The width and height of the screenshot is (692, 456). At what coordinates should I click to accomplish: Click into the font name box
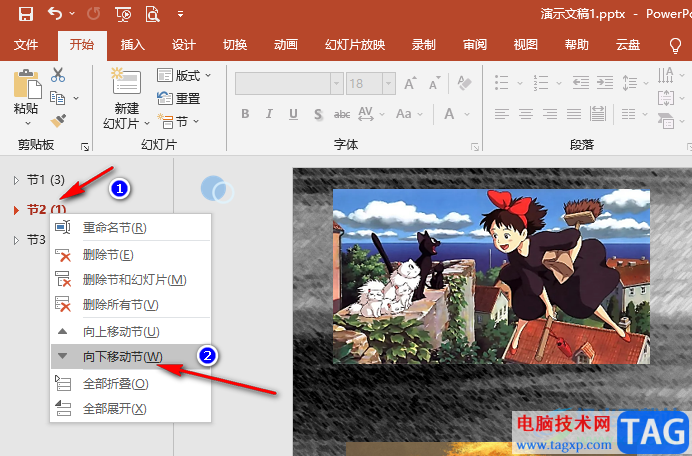tap(283, 83)
